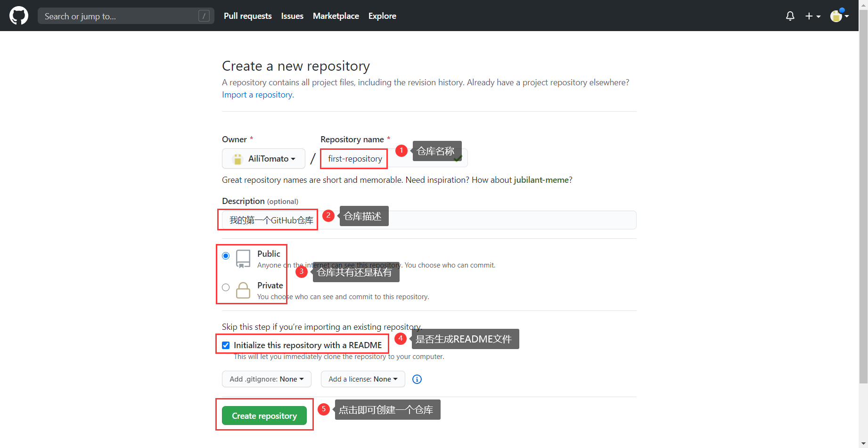Viewport: 868px width, 448px height.
Task: Go to Issues in the top navigation
Action: tap(292, 16)
